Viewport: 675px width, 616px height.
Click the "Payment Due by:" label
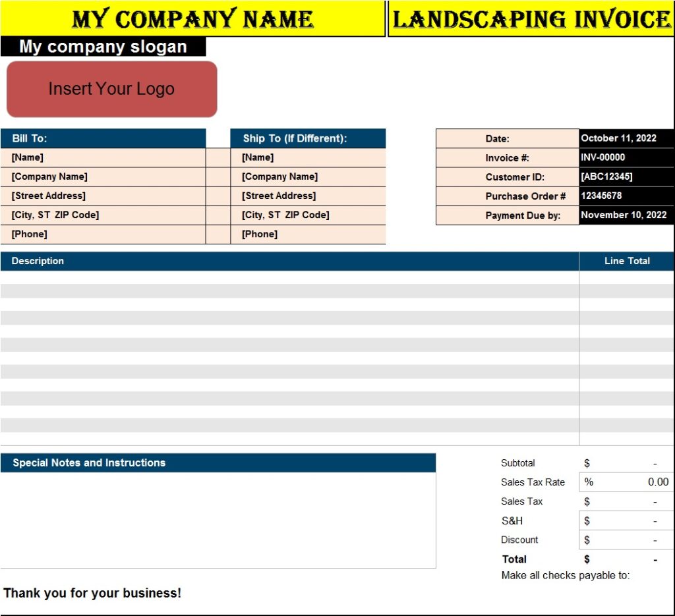pos(523,215)
